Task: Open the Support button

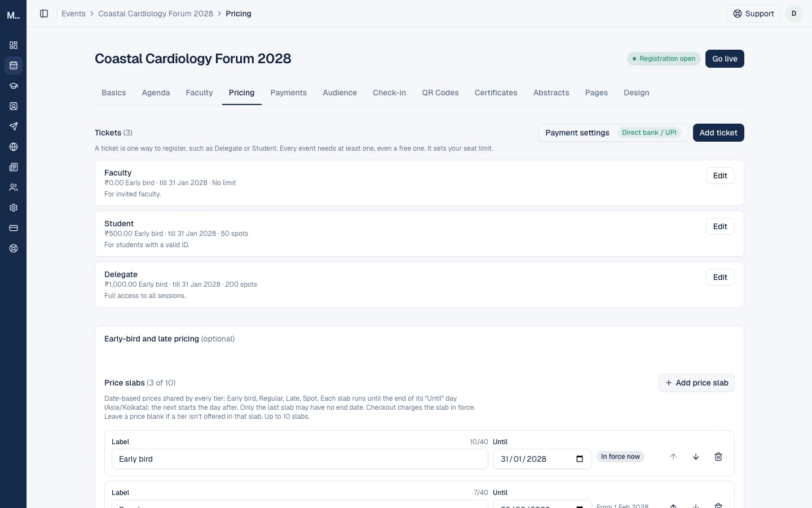Action: (x=753, y=14)
